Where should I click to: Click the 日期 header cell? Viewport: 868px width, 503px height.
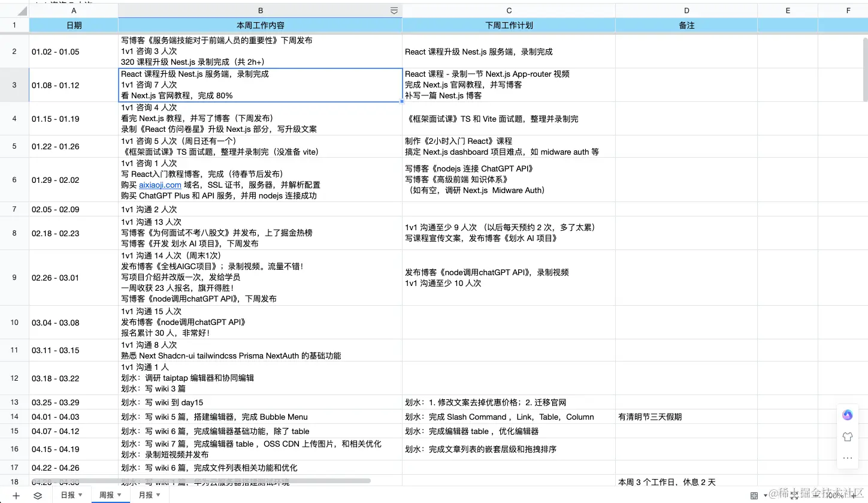click(x=74, y=25)
